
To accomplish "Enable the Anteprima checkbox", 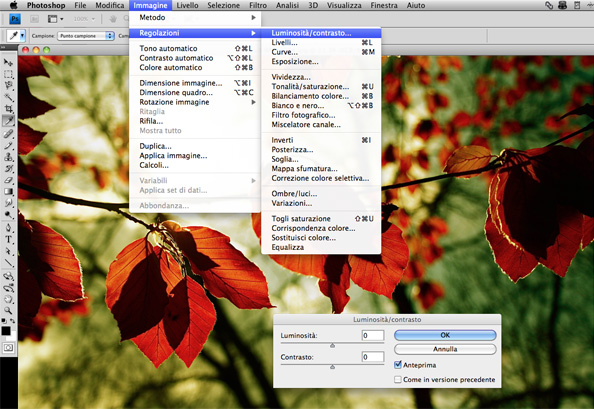I will [398, 365].
